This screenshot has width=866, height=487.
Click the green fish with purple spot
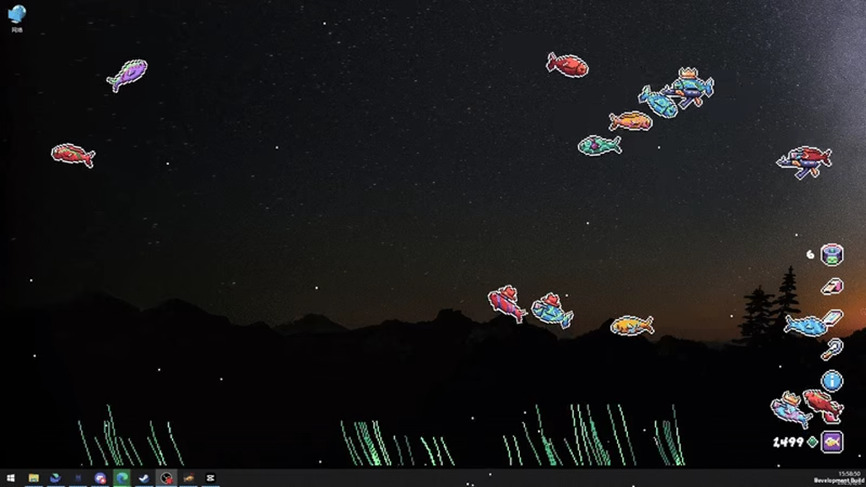pos(599,145)
